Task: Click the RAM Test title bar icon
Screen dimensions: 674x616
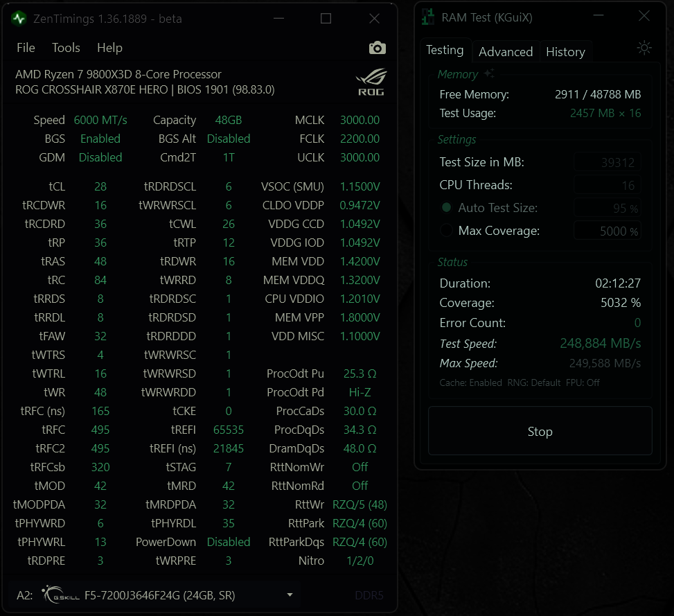Action: click(x=427, y=17)
